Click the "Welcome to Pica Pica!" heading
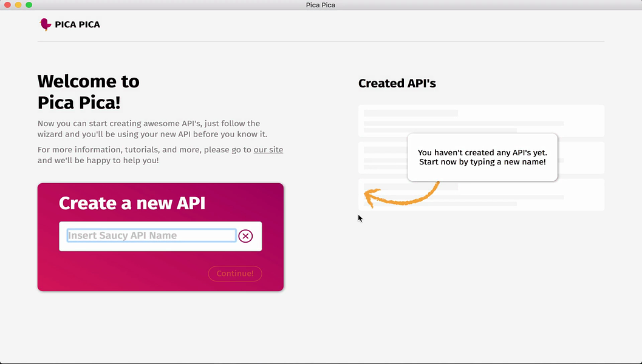Screen dimensions: 642x364 [89, 92]
